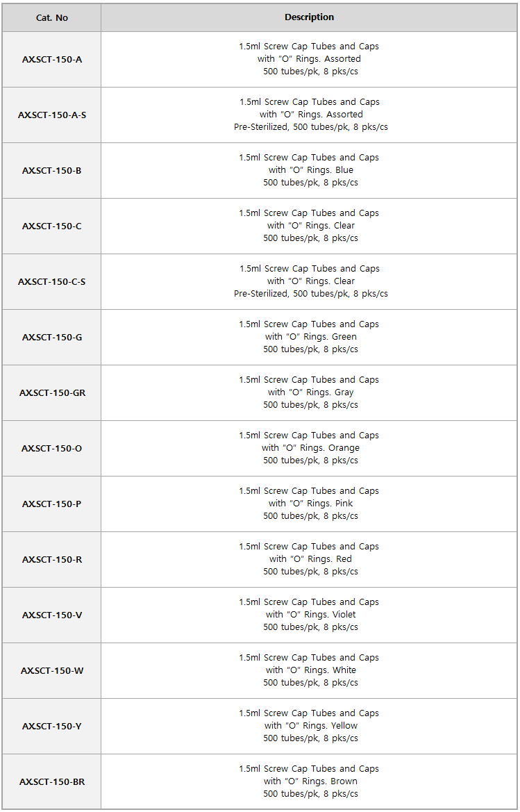Click the Gray O Rings description
The image size is (520, 812).
(310, 392)
